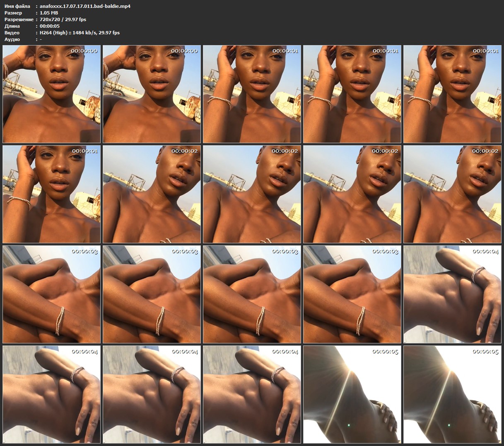Open the last thumbnail stamped 00:00:05
This screenshot has width=504, height=446.
[x=452, y=394]
